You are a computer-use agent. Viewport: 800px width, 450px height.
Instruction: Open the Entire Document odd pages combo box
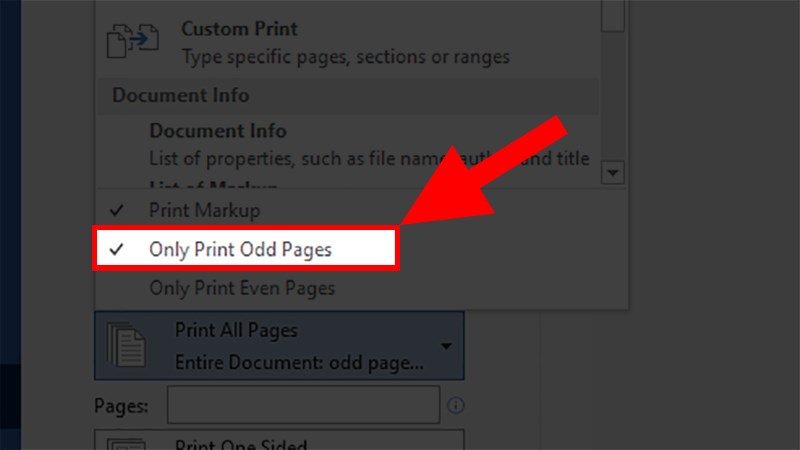pyautogui.click(x=300, y=346)
